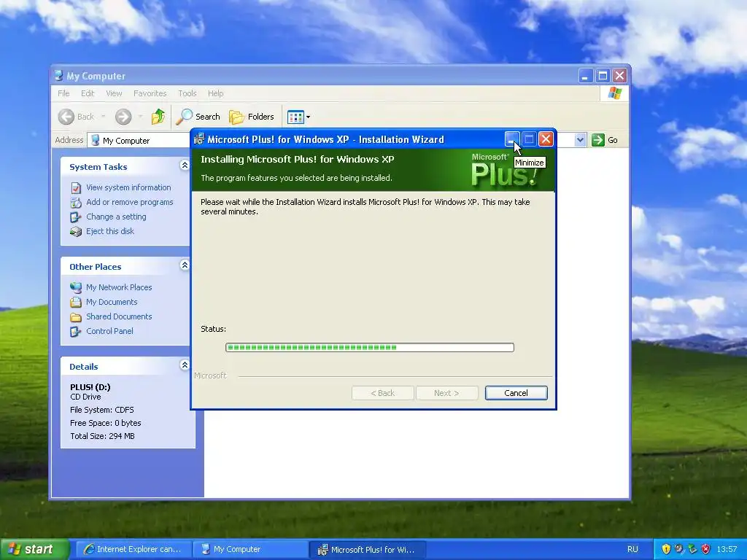
Task: Click the Control Panel icon in Other Places
Action: click(76, 332)
